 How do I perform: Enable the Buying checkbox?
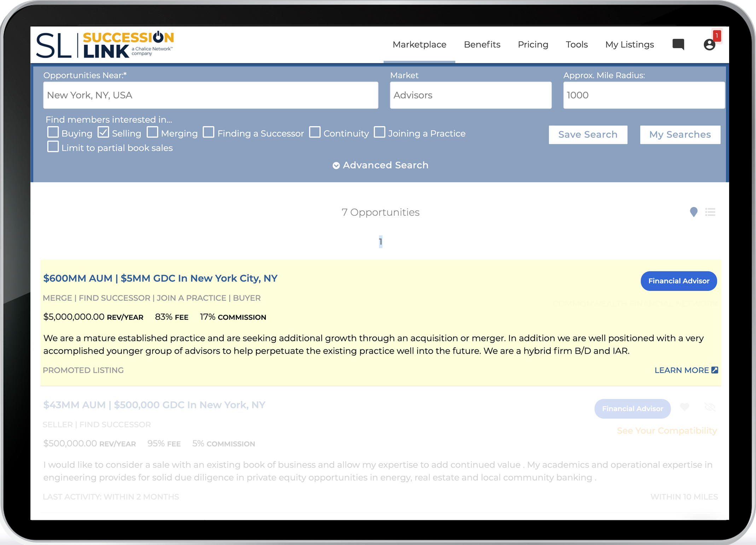coord(53,133)
